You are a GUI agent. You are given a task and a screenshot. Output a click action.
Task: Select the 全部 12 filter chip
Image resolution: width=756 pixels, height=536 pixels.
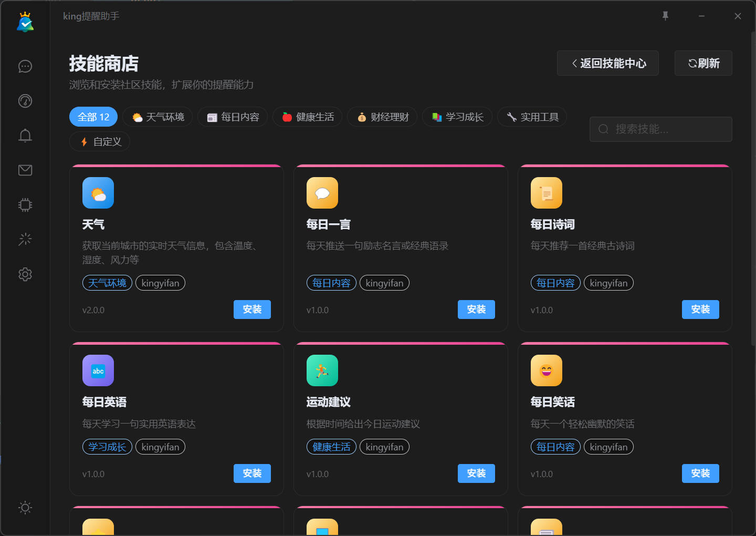(x=93, y=117)
